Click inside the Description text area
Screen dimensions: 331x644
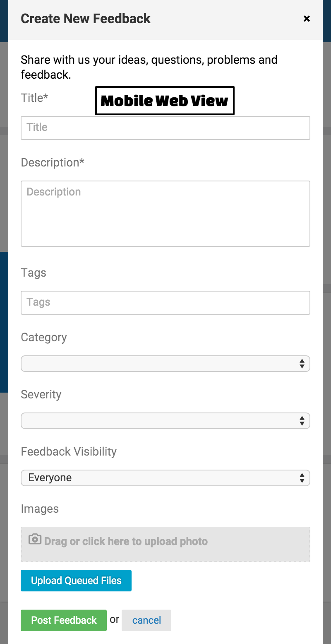click(x=165, y=214)
